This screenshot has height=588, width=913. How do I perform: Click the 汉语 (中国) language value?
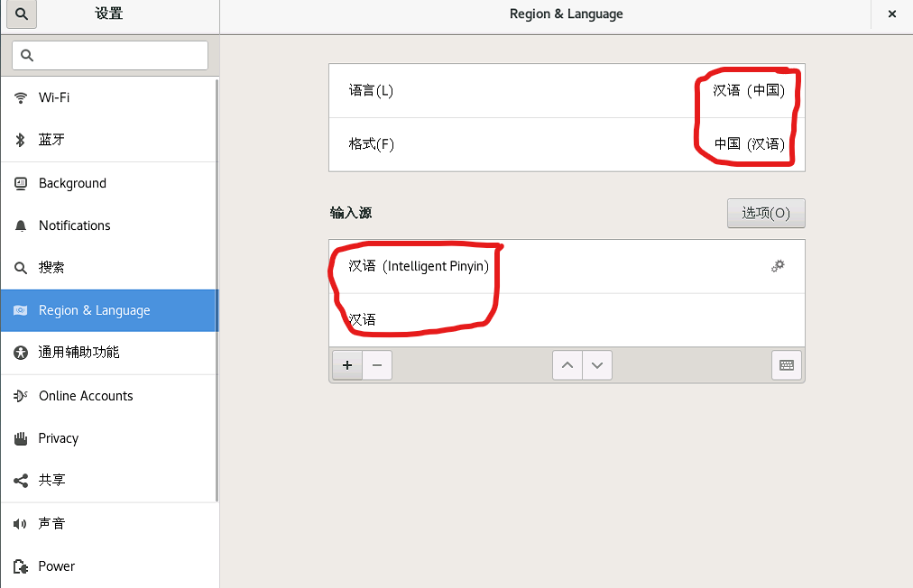tap(749, 91)
